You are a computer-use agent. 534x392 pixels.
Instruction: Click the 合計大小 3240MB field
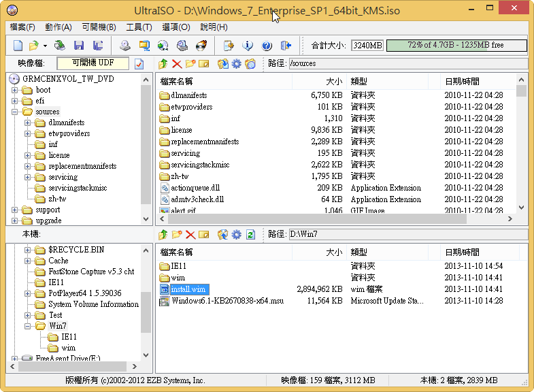367,46
